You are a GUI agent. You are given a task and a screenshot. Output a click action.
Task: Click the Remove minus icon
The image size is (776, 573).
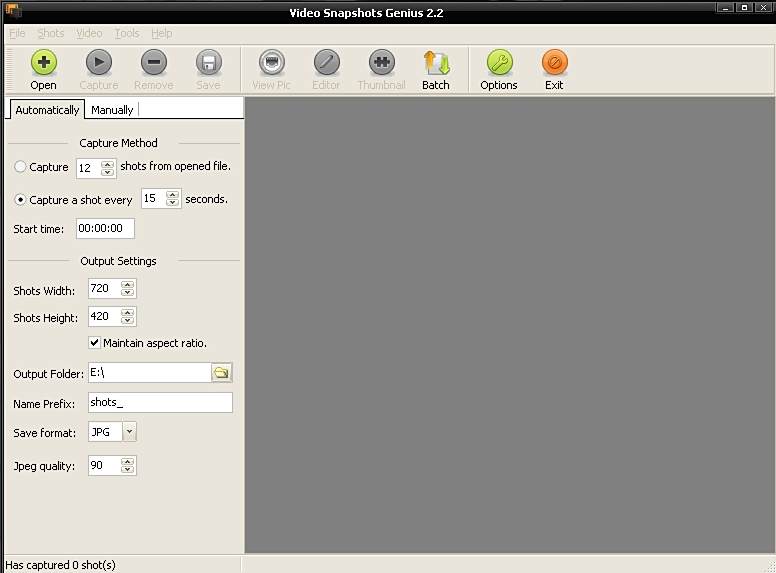pos(153,62)
